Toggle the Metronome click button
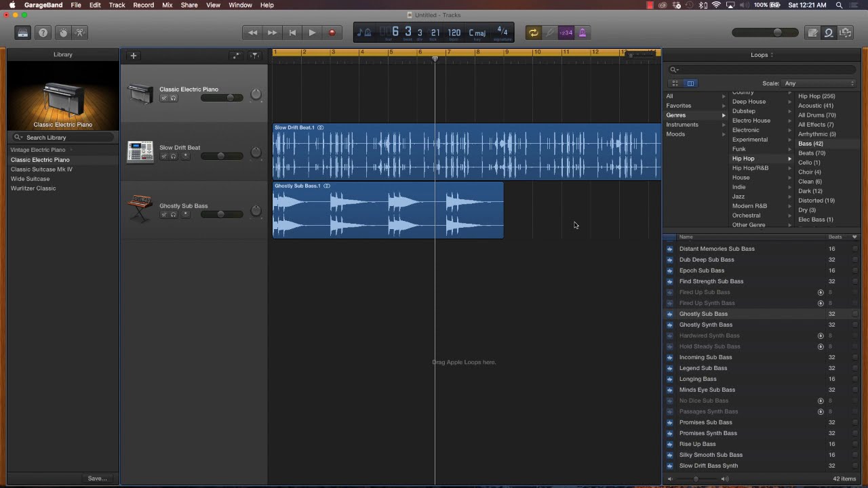 tap(582, 33)
